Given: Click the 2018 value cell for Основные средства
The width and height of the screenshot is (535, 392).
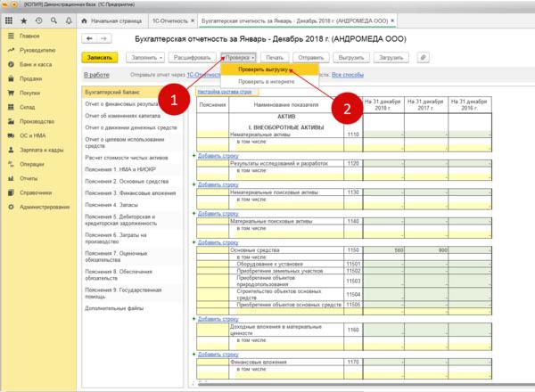Looking at the screenshot, I should click(x=382, y=249).
